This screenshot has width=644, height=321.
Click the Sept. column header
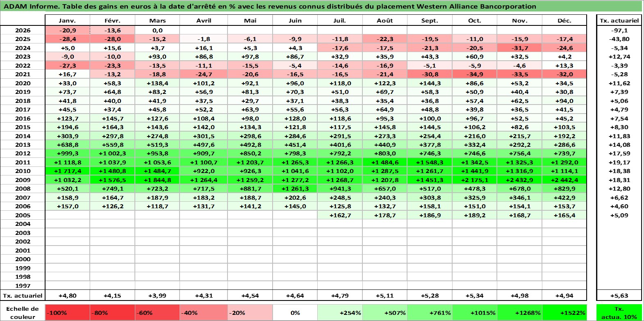tap(430, 20)
